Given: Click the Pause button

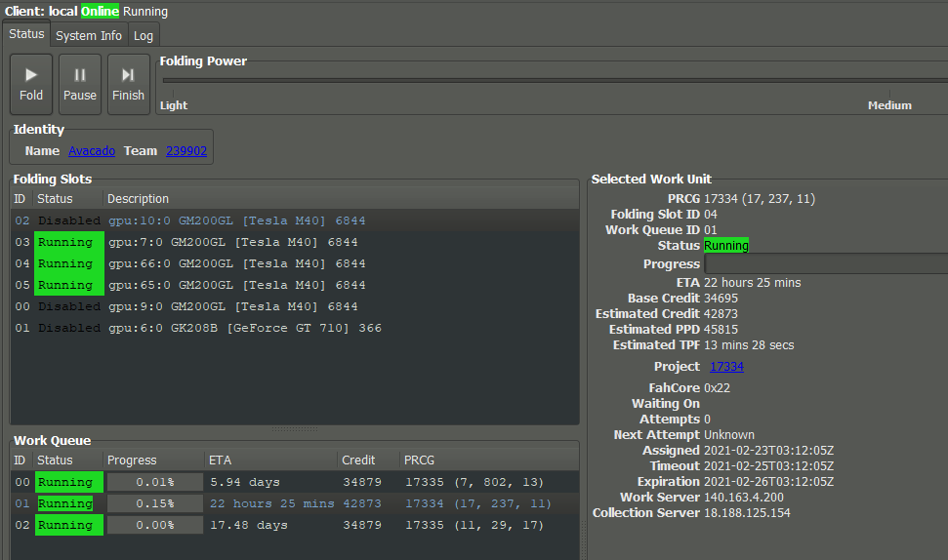Looking at the screenshot, I should coord(80,84).
